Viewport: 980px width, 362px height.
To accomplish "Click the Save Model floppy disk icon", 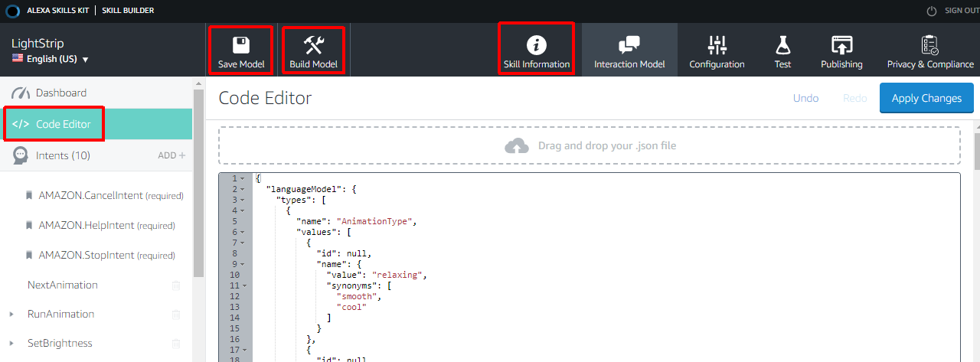I will click(241, 44).
